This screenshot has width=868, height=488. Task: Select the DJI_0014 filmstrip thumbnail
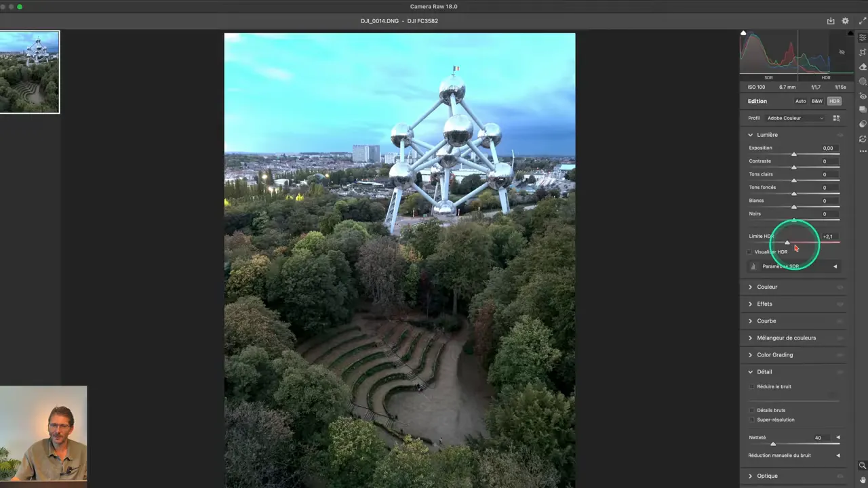29,72
